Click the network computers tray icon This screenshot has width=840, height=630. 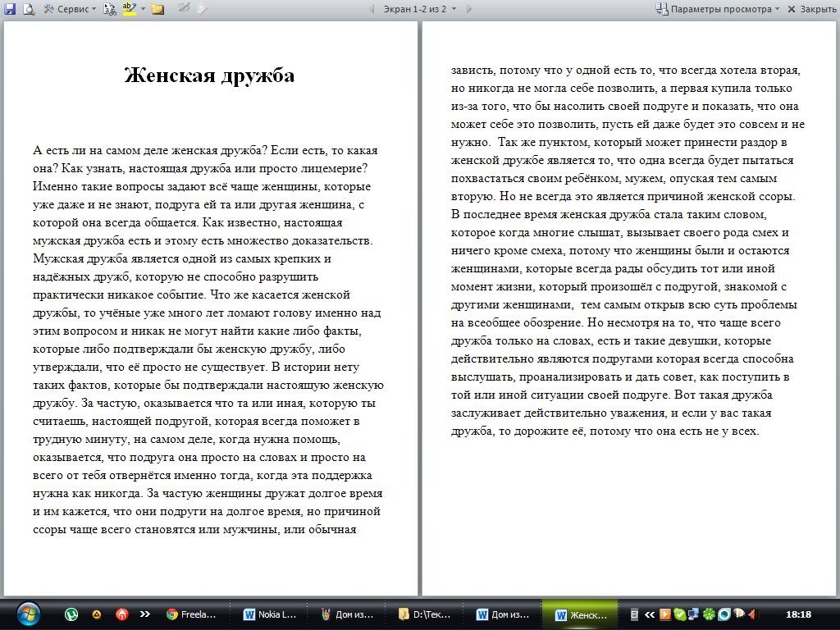(x=693, y=614)
